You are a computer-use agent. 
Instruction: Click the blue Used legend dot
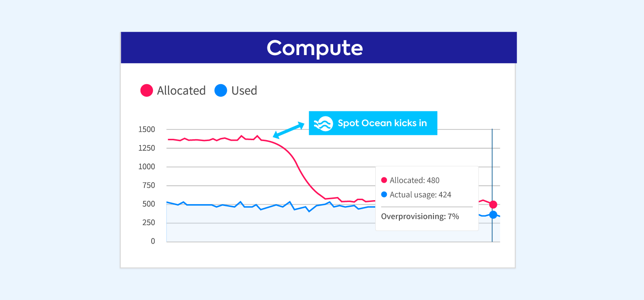221,90
